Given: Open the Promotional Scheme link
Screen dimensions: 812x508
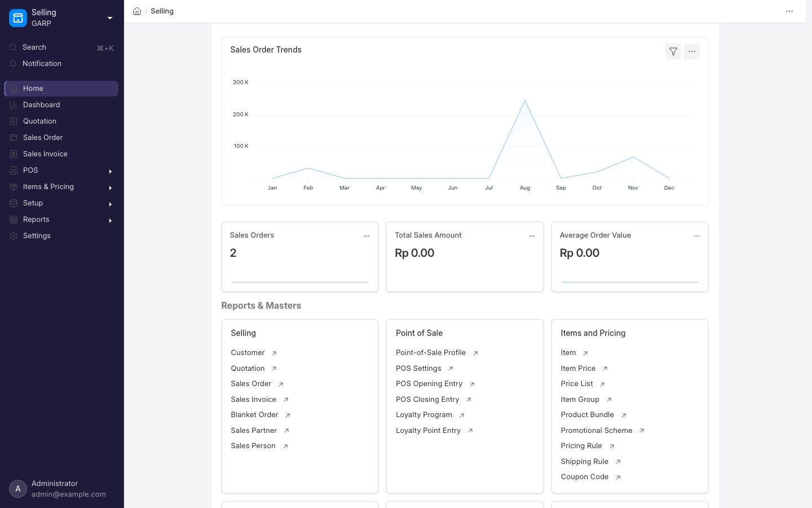Looking at the screenshot, I should (596, 431).
